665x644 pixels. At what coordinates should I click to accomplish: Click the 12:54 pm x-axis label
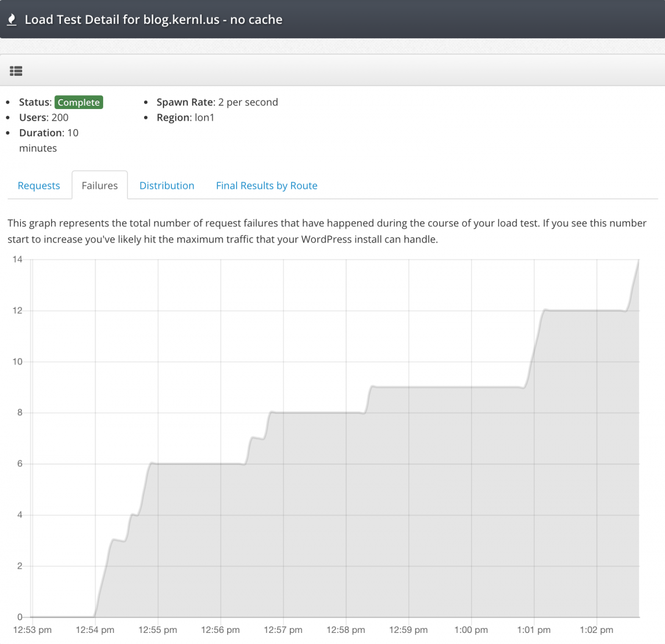click(95, 630)
